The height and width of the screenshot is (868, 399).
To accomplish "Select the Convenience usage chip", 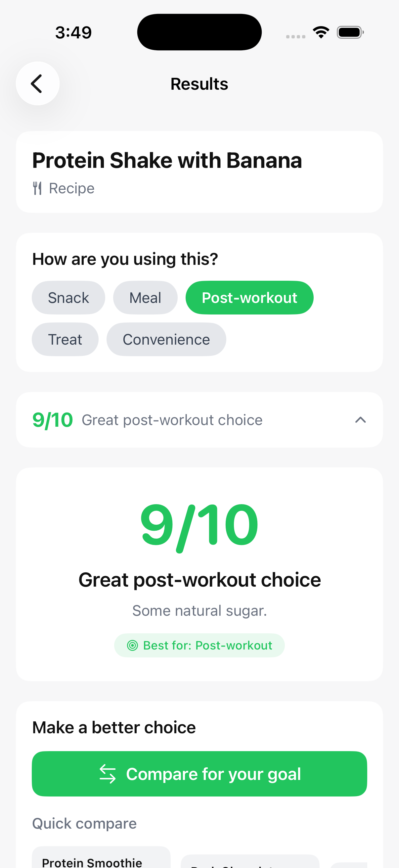I will click(166, 339).
